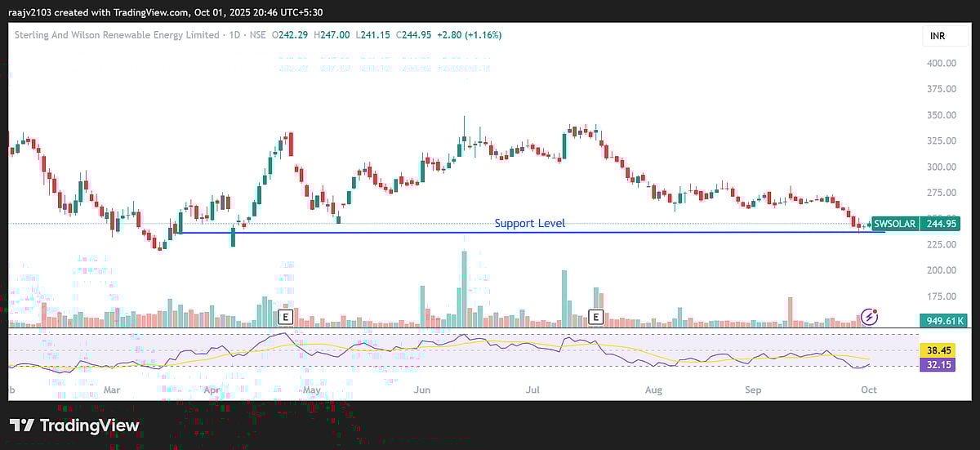Image resolution: width=980 pixels, height=450 pixels.
Task: Open the INR currency selector
Action: 937,37
